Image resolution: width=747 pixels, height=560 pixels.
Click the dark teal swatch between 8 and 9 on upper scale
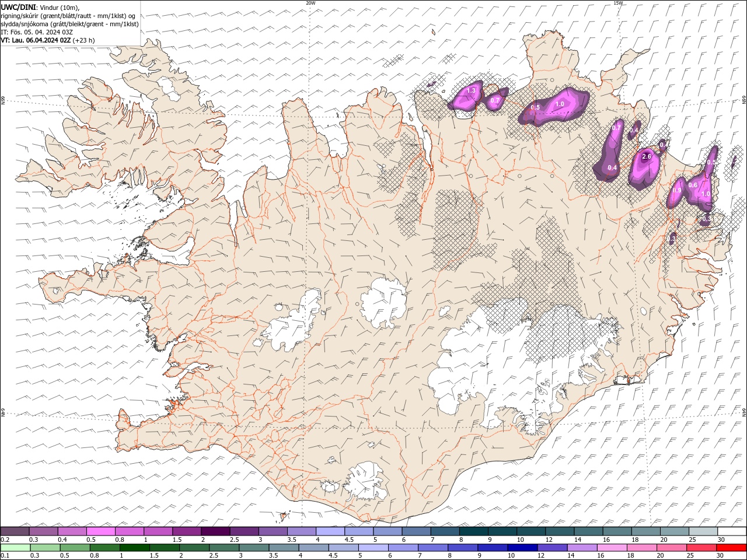[474, 531]
